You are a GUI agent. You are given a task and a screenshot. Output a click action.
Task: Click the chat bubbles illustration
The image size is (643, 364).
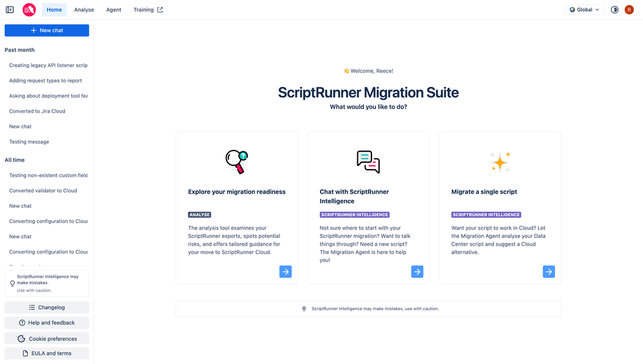pyautogui.click(x=368, y=162)
